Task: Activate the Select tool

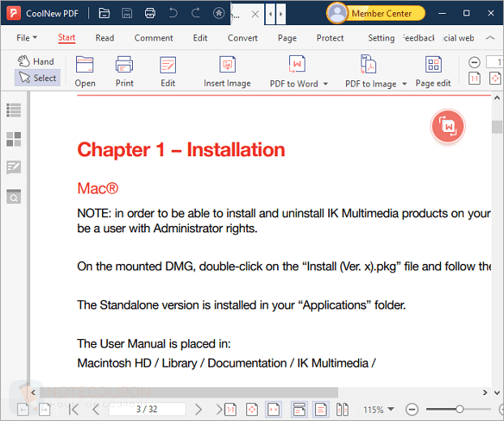Action: coord(37,78)
